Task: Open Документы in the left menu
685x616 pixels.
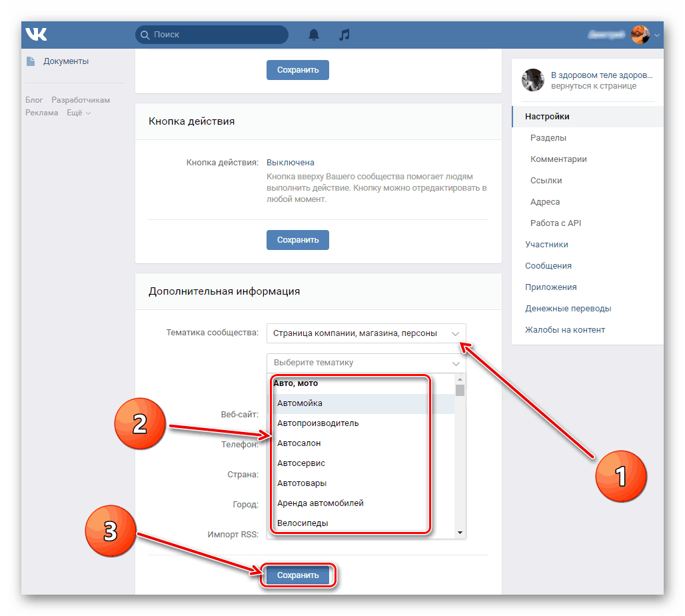Action: coord(65,61)
